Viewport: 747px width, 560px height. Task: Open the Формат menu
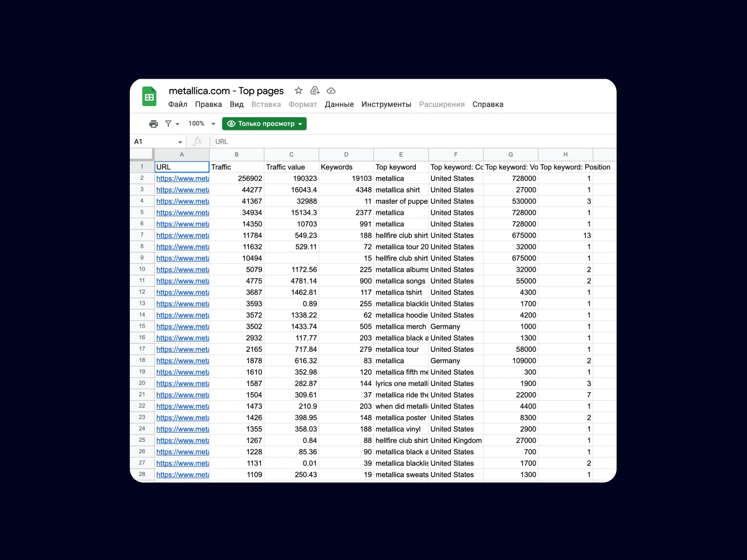(302, 105)
